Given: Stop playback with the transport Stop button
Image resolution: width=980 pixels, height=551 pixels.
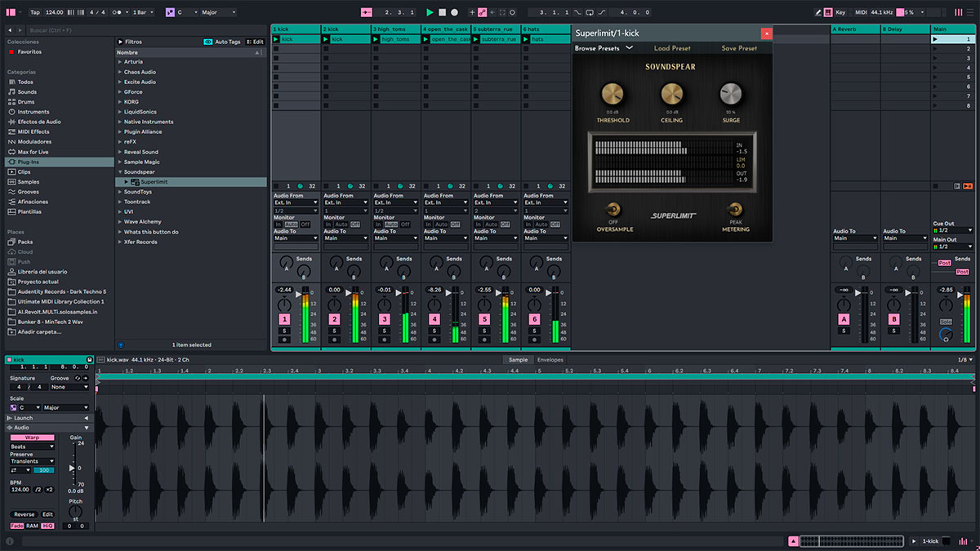Looking at the screenshot, I should click(x=442, y=12).
